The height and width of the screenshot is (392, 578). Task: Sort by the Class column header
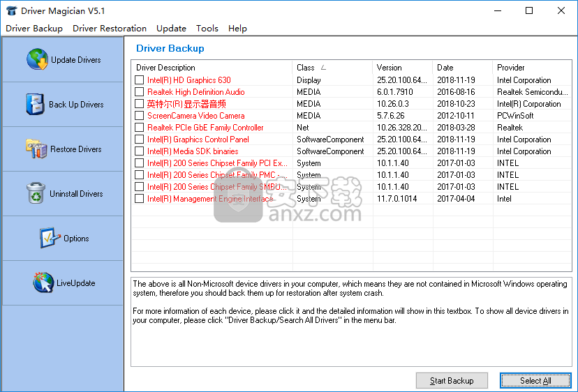(332, 68)
